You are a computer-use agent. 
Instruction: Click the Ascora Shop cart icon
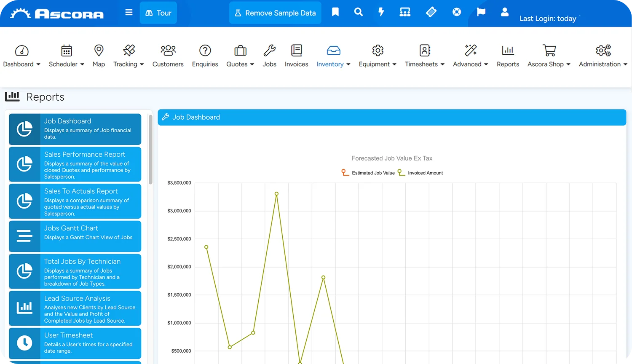[549, 51]
